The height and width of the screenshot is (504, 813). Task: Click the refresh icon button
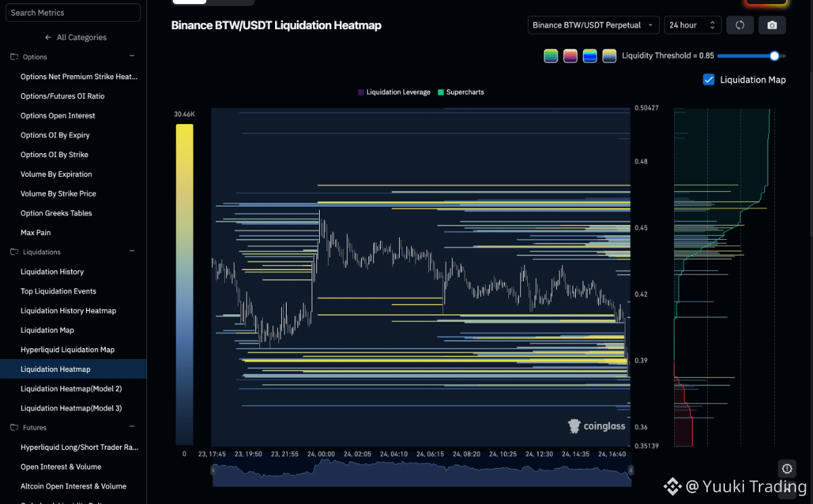pos(740,25)
